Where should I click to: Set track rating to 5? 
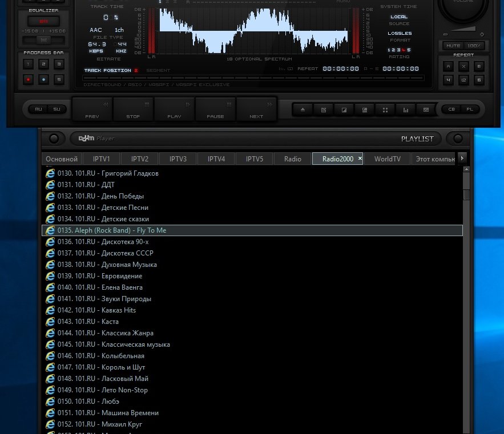coord(409,50)
